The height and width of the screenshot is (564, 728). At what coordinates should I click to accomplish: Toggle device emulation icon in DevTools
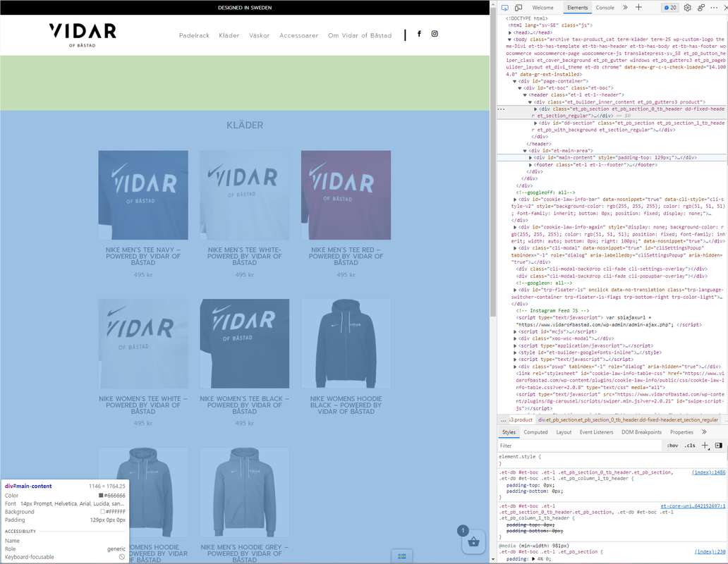518,8
